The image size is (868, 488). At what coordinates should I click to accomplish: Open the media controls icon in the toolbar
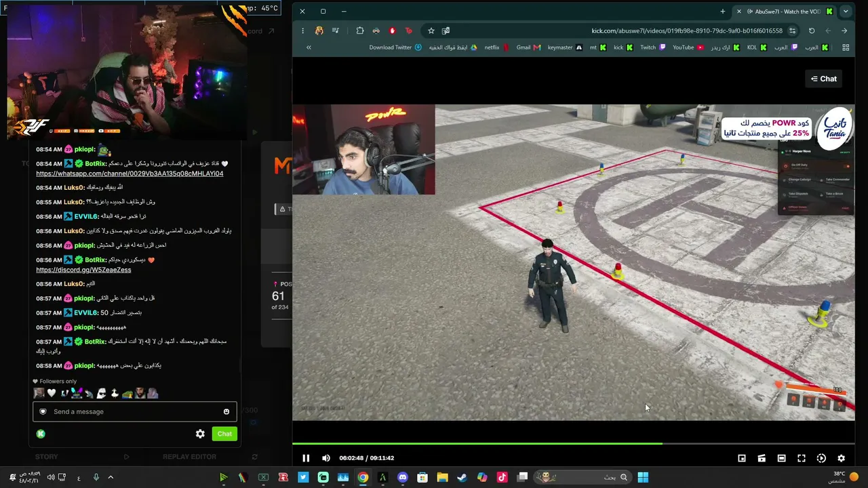[336, 30]
